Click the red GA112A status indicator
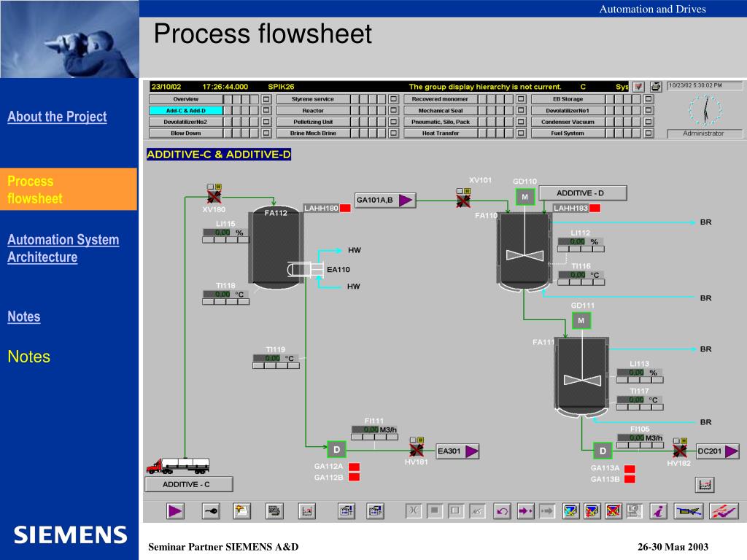Screen dimensions: 747x560 coord(354,467)
